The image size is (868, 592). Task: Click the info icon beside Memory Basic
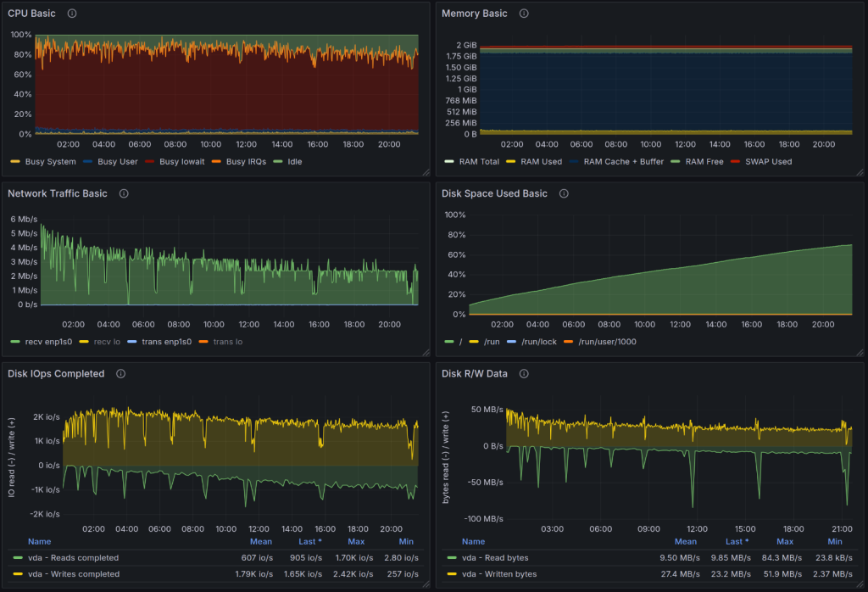524,14
